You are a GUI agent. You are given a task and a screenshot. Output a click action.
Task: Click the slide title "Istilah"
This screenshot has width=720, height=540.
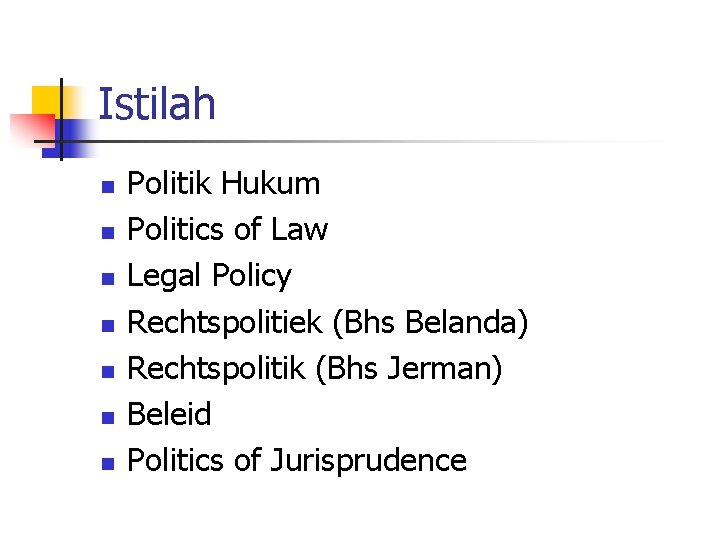[x=157, y=104]
